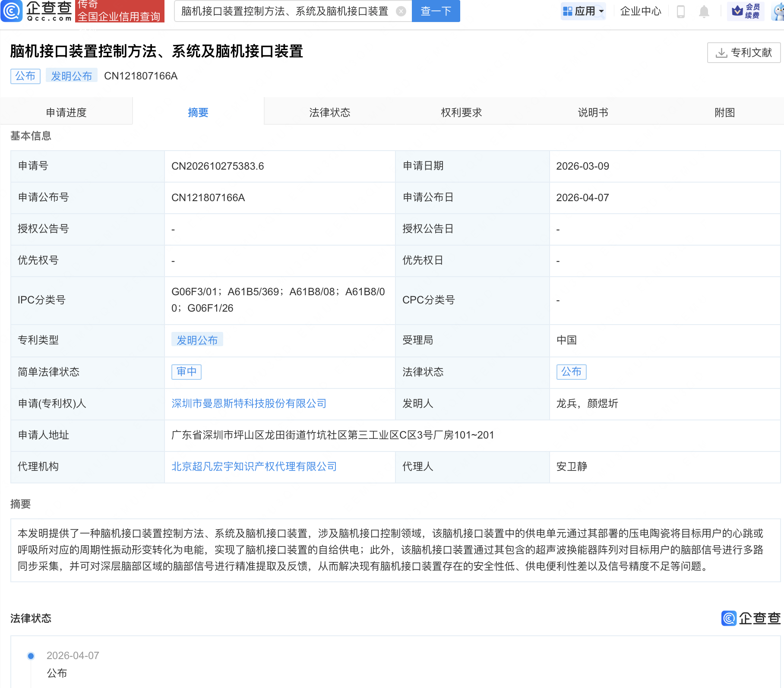The width and height of the screenshot is (784, 688).
Task: Clear the search box with the X icon
Action: [401, 11]
